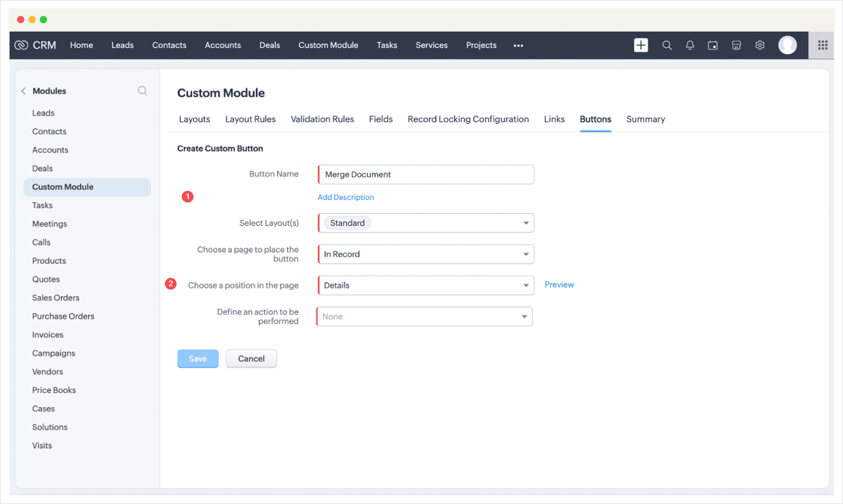Open the position Details dropdown
This screenshot has height=504, width=843.
[x=426, y=285]
